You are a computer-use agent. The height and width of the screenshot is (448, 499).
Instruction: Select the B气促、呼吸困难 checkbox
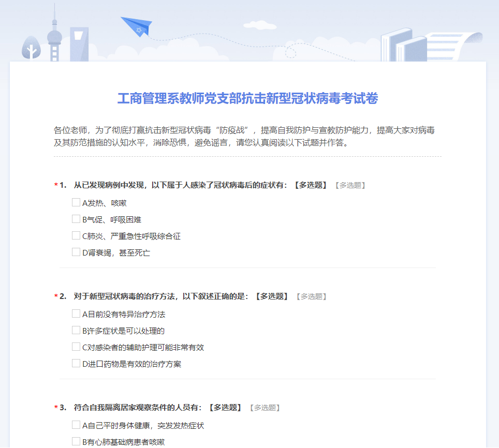(76, 219)
